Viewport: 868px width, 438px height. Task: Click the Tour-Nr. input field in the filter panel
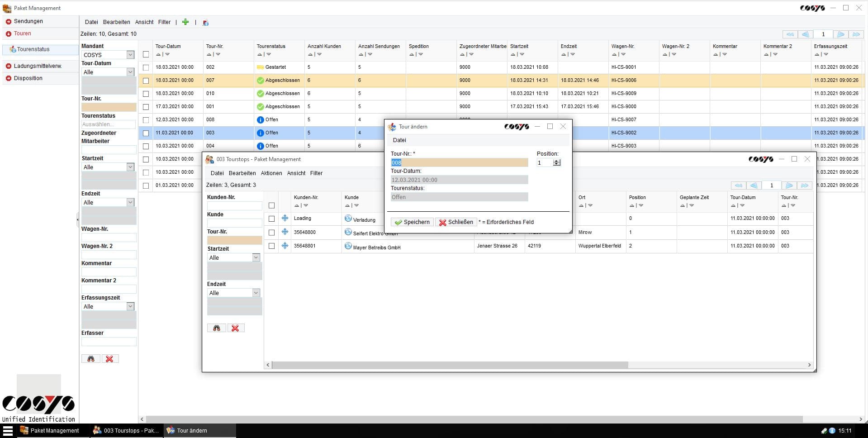click(x=109, y=107)
